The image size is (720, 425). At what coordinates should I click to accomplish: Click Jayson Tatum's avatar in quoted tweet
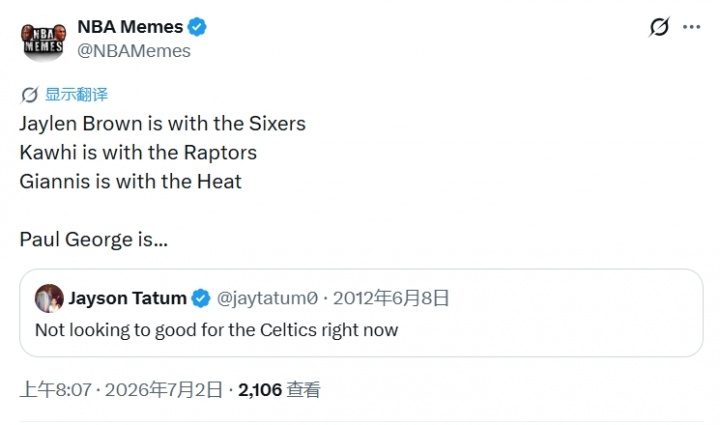point(49,298)
